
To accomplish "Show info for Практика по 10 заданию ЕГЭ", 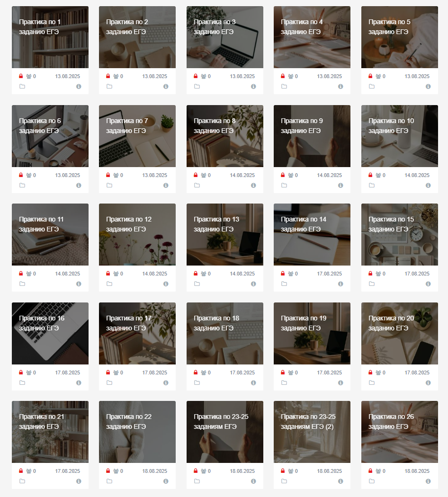I will point(428,186).
